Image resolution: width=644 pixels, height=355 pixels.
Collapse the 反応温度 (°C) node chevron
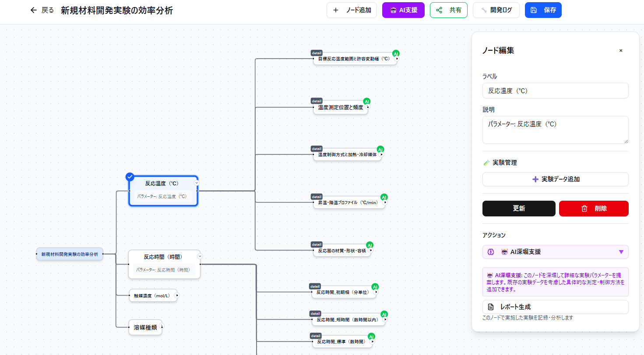coord(197,183)
